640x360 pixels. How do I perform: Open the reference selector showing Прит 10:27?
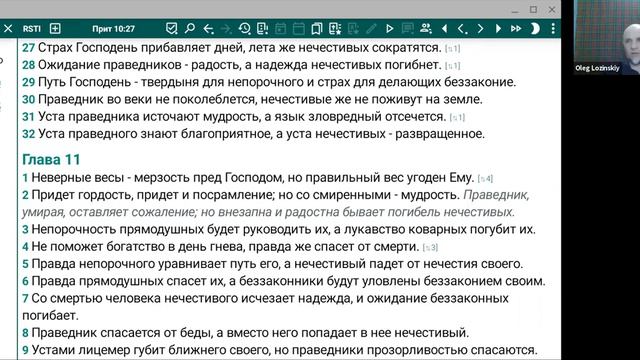coord(113,29)
